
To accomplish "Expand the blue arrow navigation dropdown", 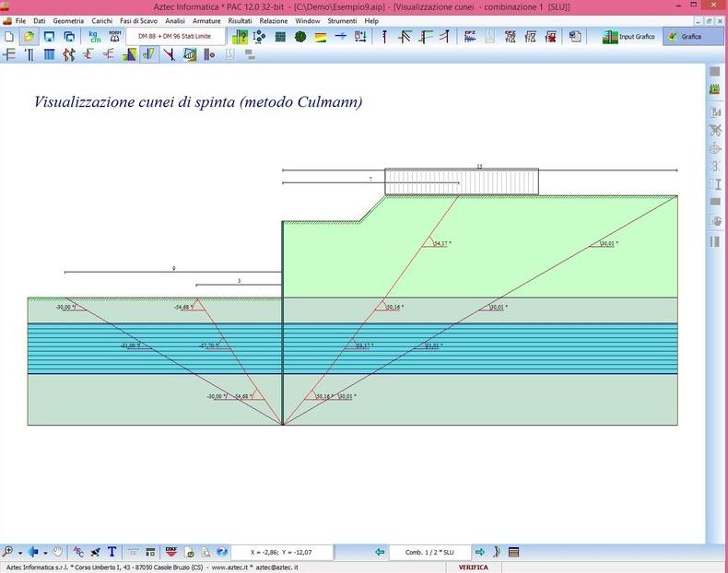I will [43, 552].
